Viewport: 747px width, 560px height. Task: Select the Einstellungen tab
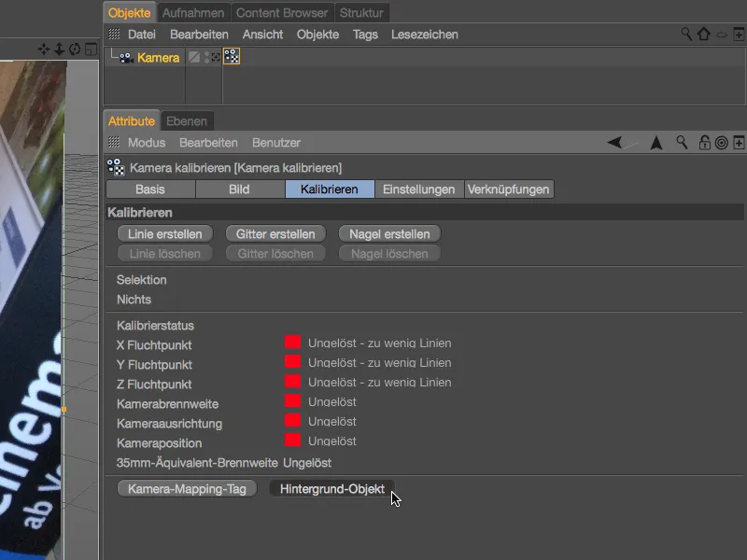tap(418, 189)
